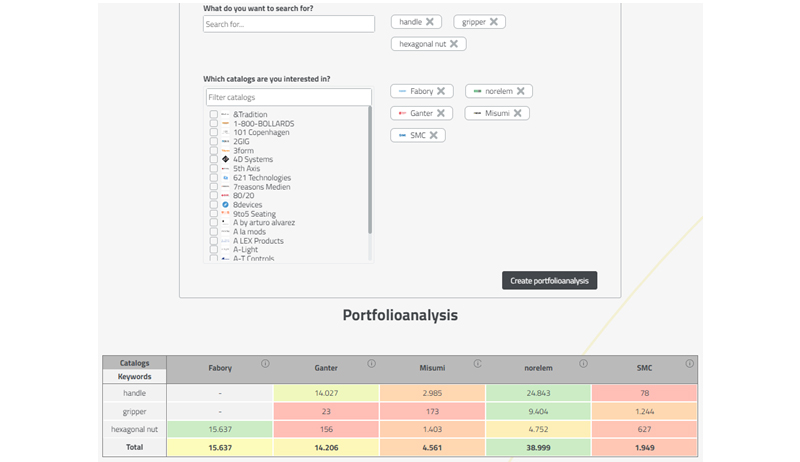Check the 8devices catalog checkbox
800x462 pixels.
point(214,204)
